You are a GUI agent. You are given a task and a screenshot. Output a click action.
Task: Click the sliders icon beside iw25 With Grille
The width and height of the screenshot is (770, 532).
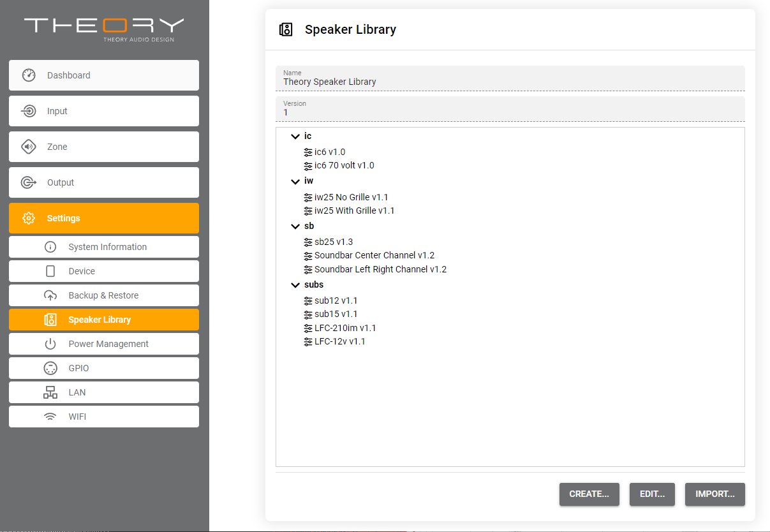click(x=309, y=211)
